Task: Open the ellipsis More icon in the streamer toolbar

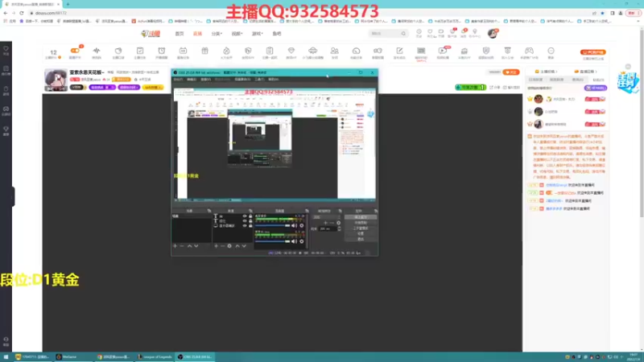Action: (551, 51)
